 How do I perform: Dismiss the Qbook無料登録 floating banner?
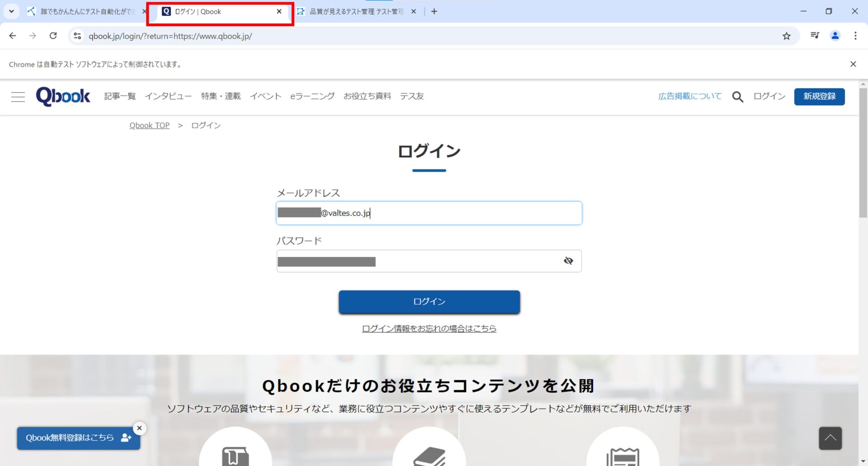[140, 428]
